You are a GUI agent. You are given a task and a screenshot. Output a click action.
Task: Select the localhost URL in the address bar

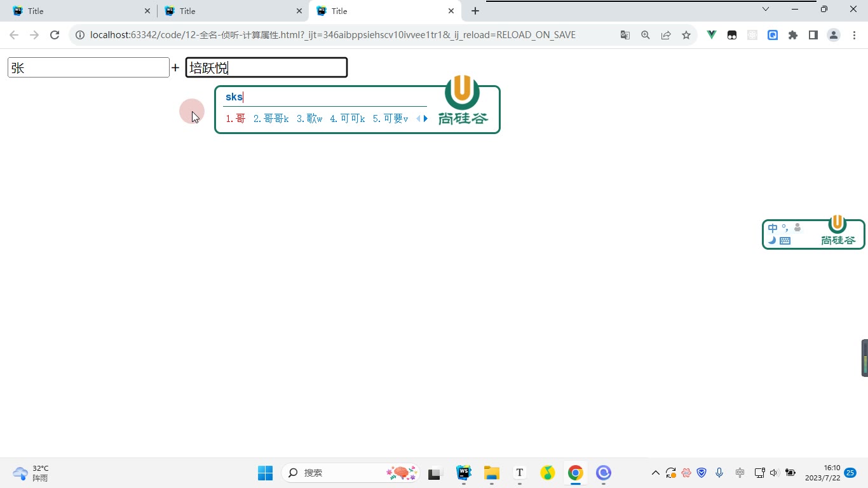pyautogui.click(x=333, y=36)
